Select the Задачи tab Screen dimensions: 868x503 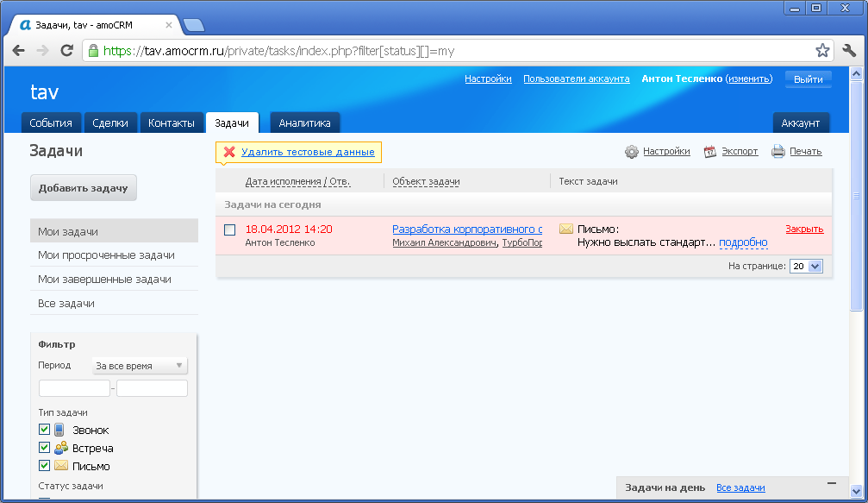pos(232,123)
